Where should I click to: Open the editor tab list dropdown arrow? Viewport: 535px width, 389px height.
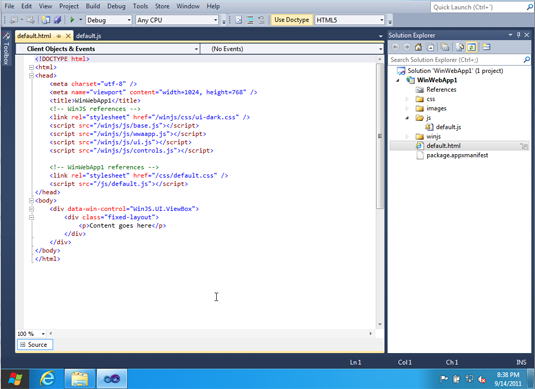click(380, 36)
